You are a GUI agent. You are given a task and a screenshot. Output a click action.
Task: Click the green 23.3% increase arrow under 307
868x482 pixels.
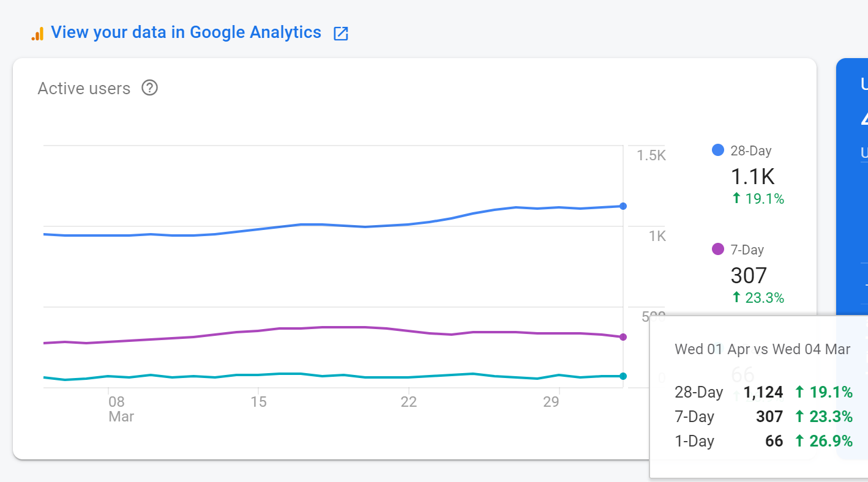coord(736,297)
